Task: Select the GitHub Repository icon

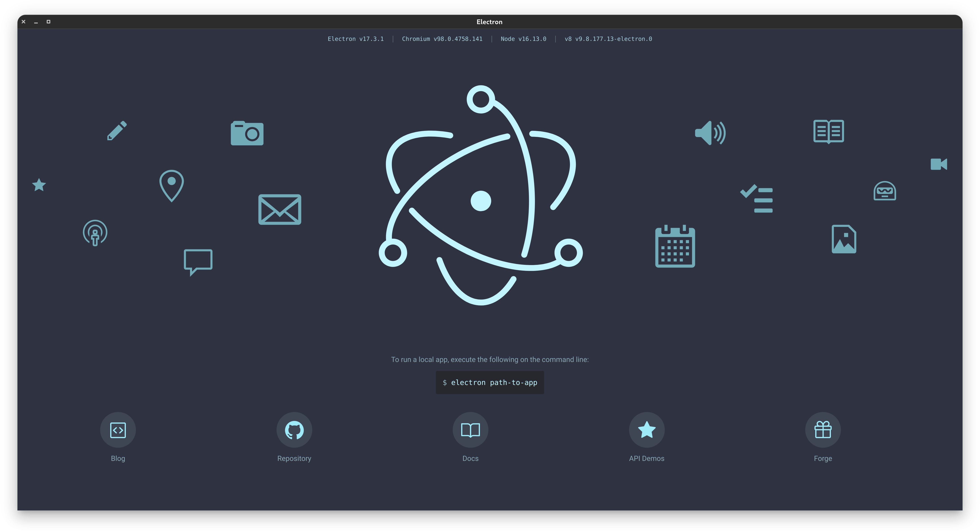Action: (294, 430)
